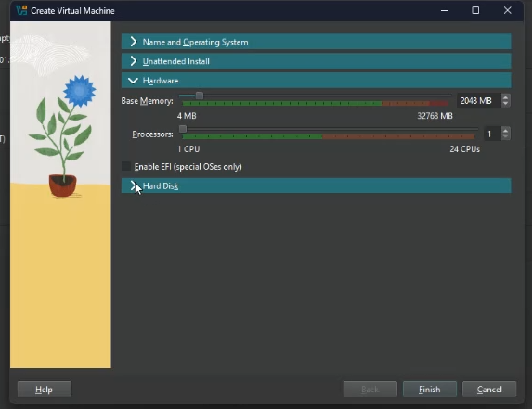The image size is (532, 409).
Task: Expand Name and Operating System section
Action: coord(317,42)
